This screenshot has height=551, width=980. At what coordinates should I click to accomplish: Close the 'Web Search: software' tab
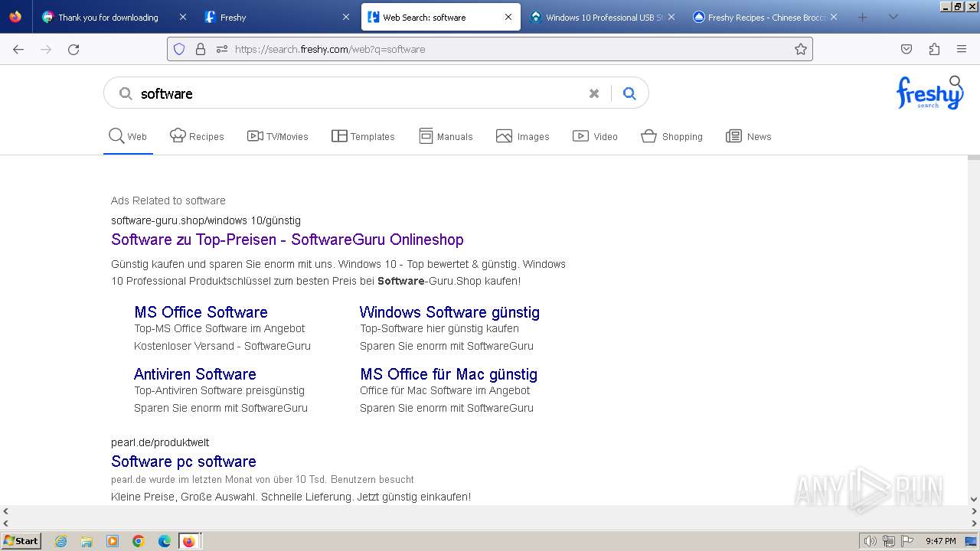pyautogui.click(x=508, y=17)
